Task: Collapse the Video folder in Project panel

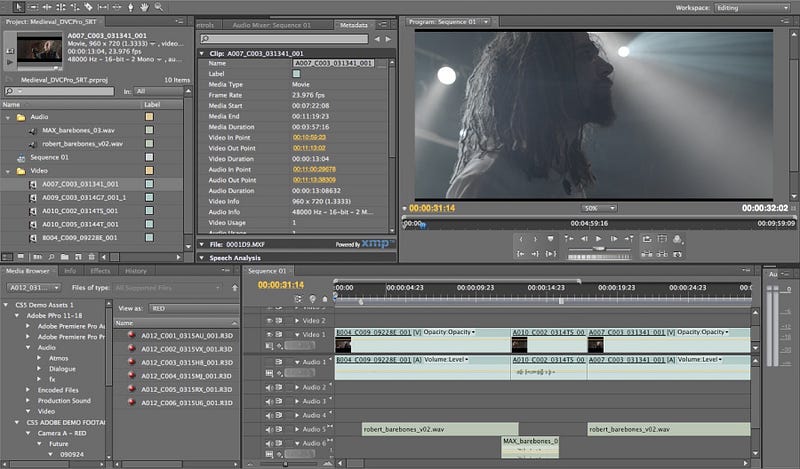Action: point(8,171)
